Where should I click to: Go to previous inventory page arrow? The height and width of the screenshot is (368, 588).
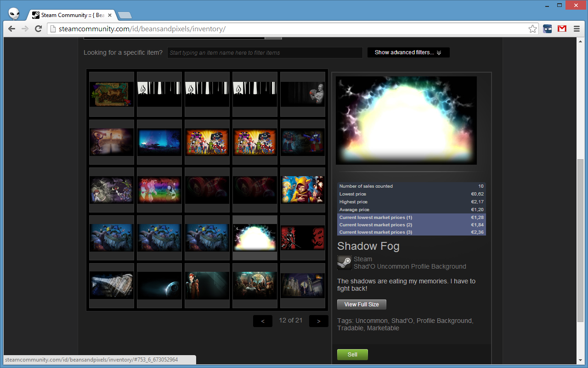[263, 321]
